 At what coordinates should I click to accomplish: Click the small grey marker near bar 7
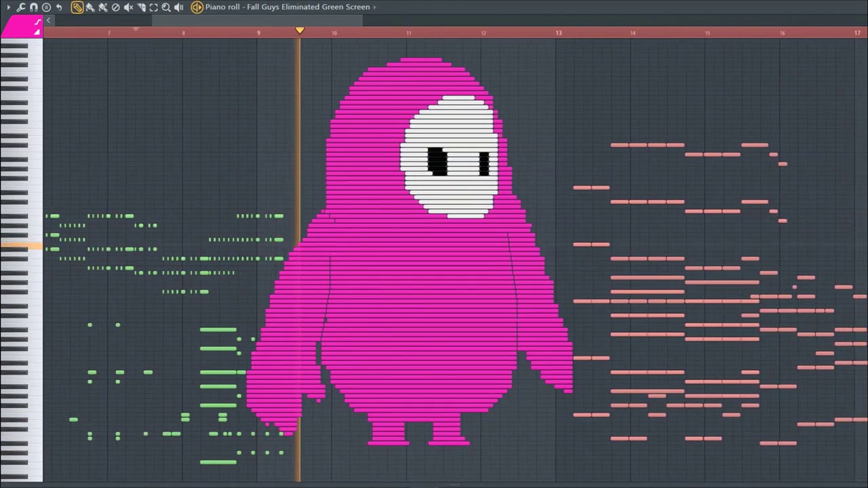136,29
